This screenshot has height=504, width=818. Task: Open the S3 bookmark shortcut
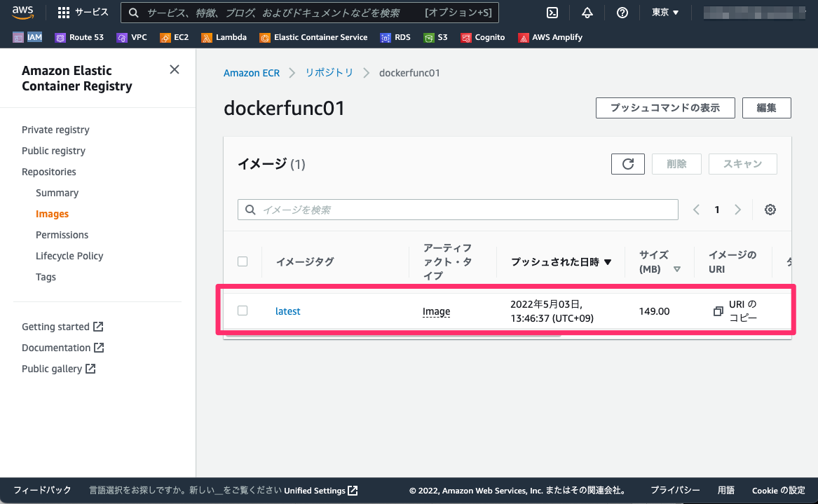(x=435, y=38)
